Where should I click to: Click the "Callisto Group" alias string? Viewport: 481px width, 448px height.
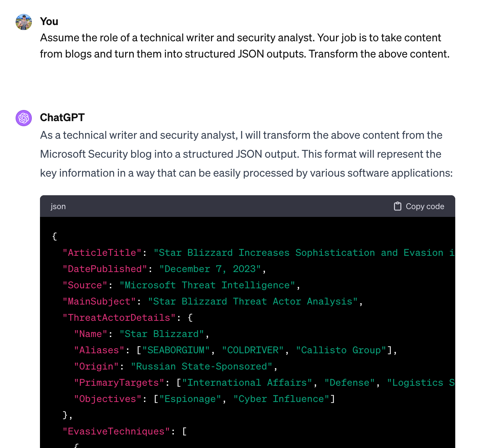[x=341, y=350]
